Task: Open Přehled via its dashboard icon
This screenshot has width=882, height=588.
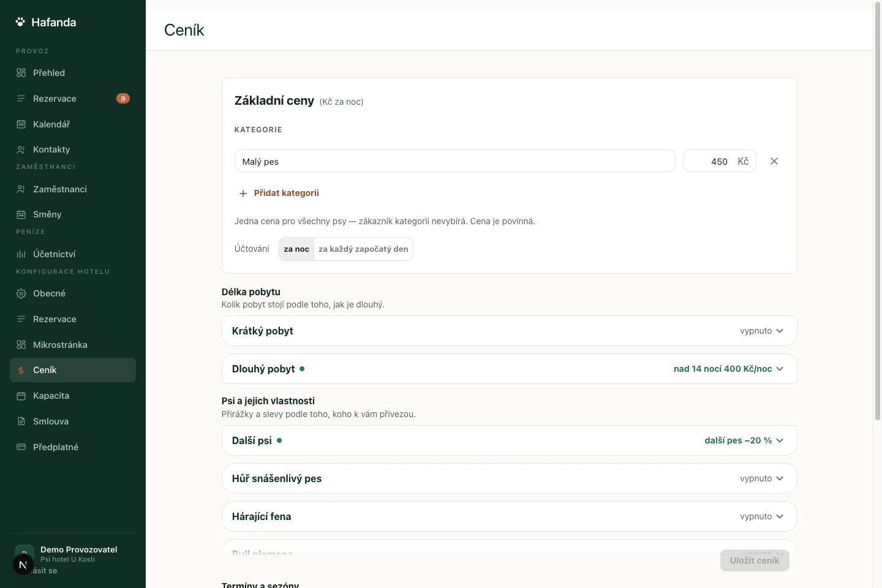Action: [x=21, y=73]
